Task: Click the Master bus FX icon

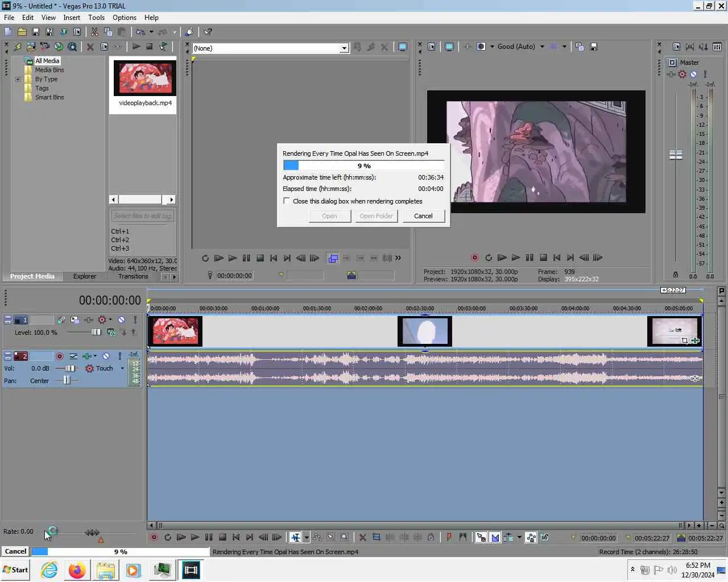Action: point(672,74)
